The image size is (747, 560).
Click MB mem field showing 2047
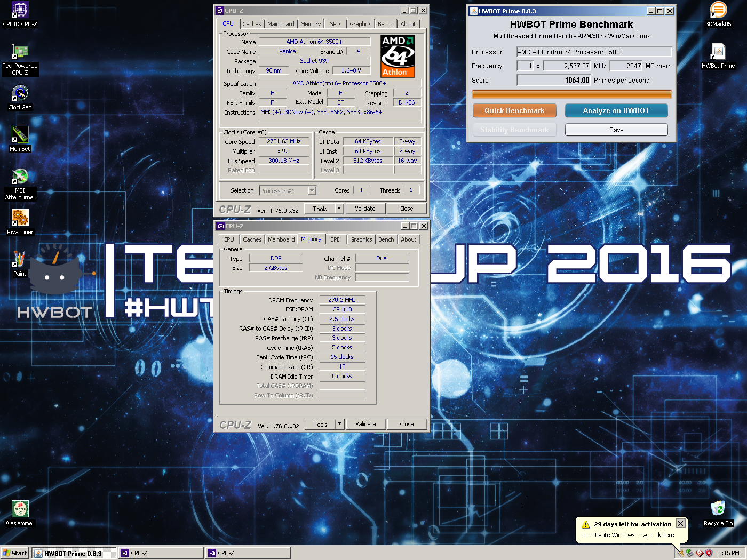click(626, 66)
